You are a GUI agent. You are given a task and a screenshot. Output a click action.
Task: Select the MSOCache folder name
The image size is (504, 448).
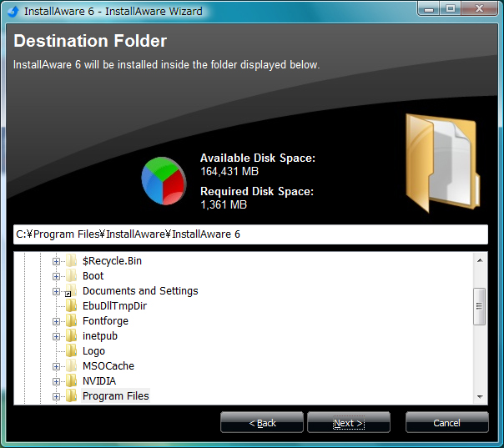(108, 366)
